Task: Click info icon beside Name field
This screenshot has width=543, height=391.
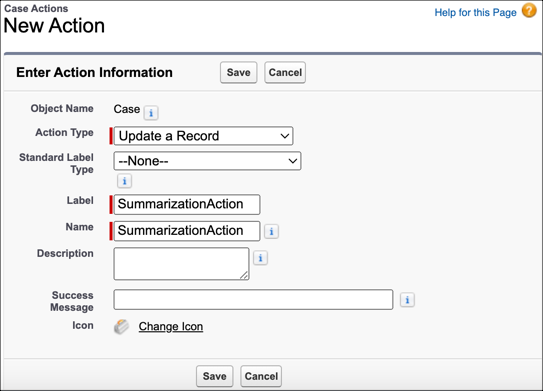Action: pyautogui.click(x=272, y=231)
